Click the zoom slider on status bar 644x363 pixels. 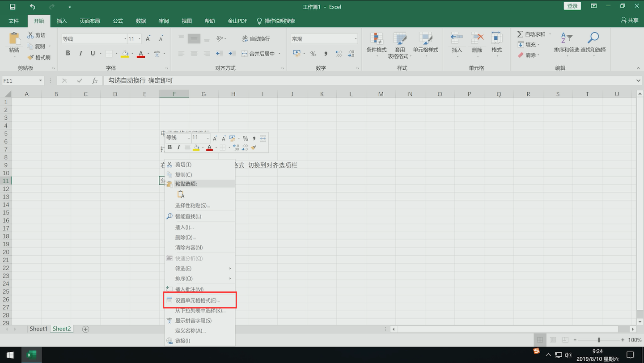click(599, 340)
